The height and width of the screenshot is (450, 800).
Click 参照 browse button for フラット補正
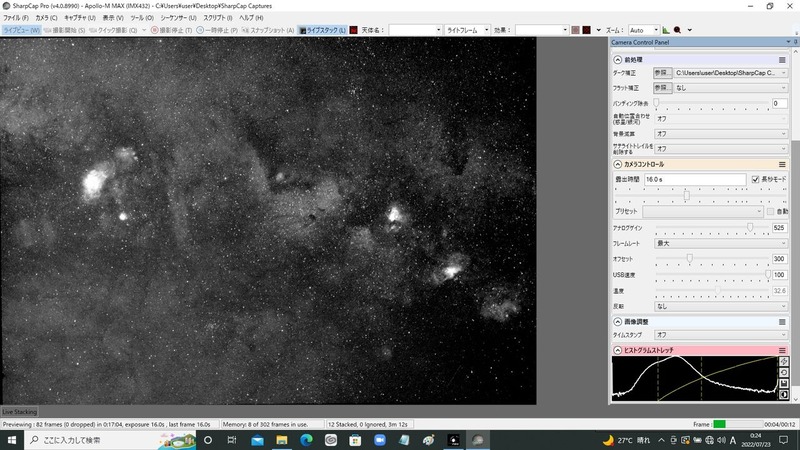[x=662, y=88]
